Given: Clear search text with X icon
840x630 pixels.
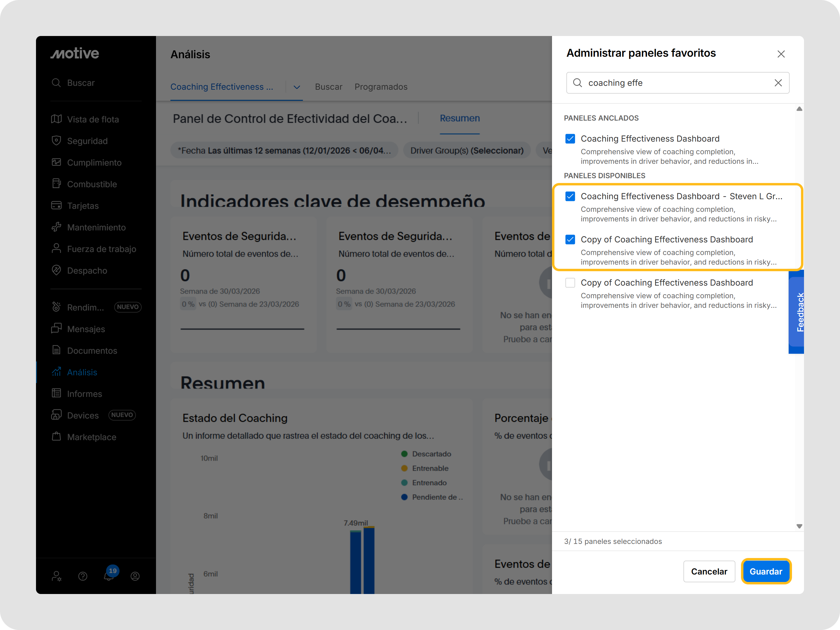Looking at the screenshot, I should click(x=778, y=83).
